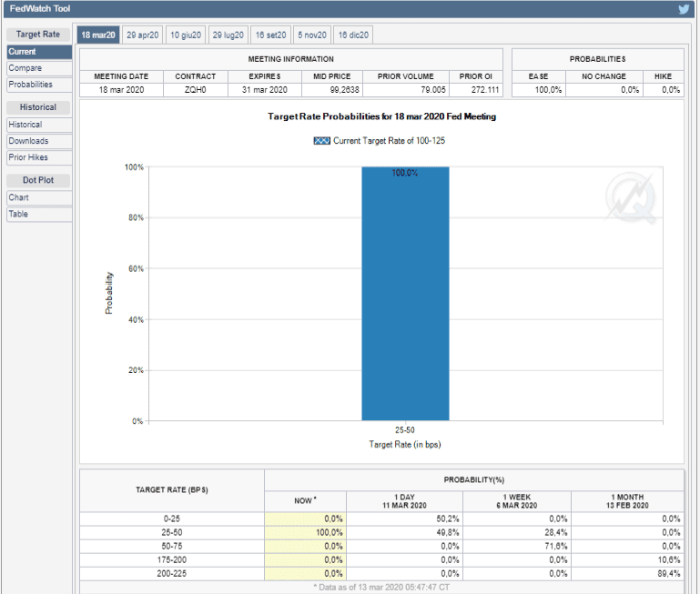Click the chart title for 18 mar 2020
The image size is (700, 594).
(381, 116)
